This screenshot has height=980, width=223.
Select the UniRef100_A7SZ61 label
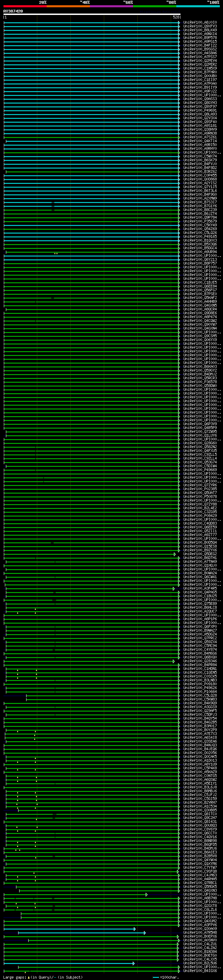click(x=200, y=137)
